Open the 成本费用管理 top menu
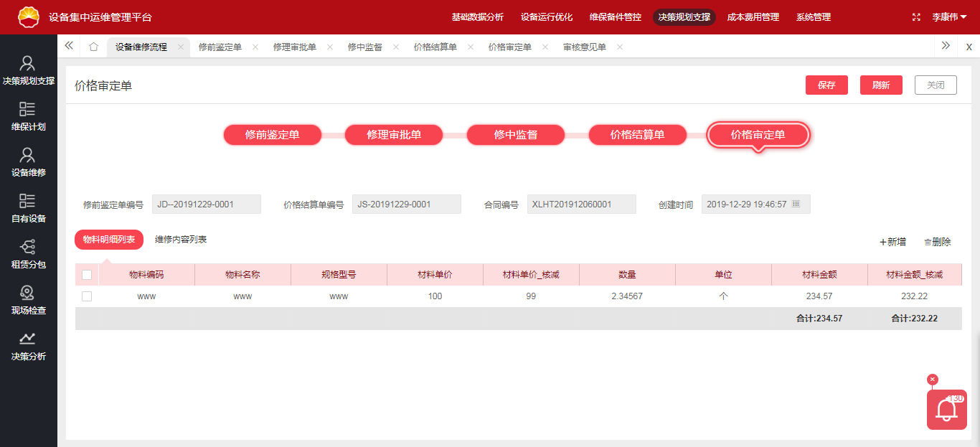 pyautogui.click(x=753, y=17)
